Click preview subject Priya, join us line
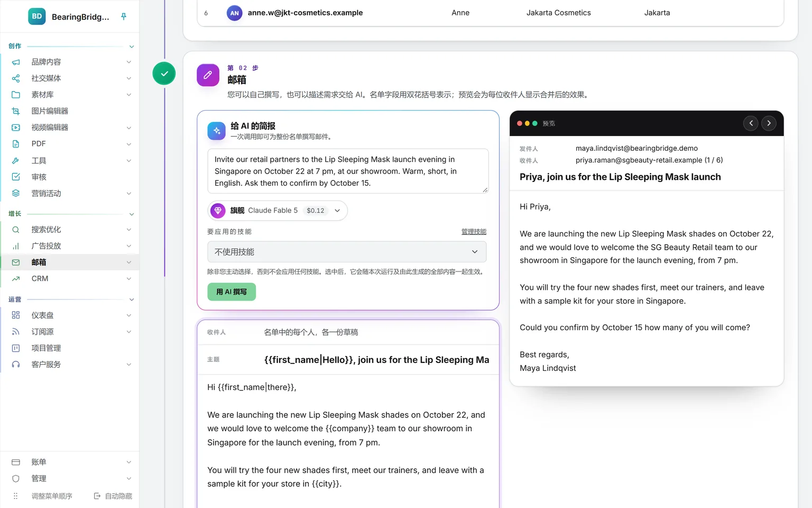The height and width of the screenshot is (508, 812). pyautogui.click(x=620, y=177)
